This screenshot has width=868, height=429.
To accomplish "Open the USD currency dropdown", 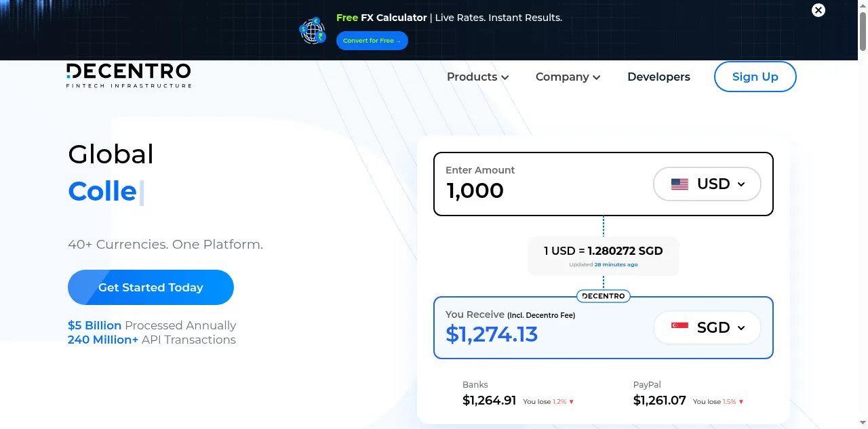I will pos(707,184).
